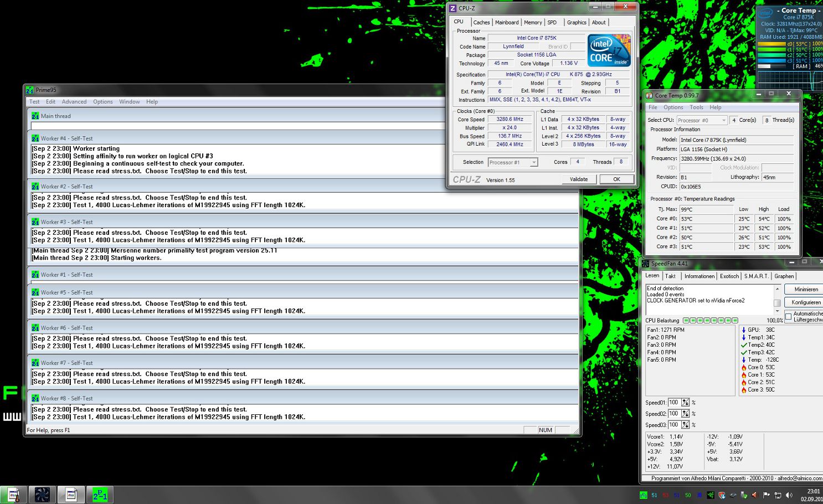Click the Worker #6 Self-Test icon
This screenshot has width=823, height=504.
coord(35,328)
